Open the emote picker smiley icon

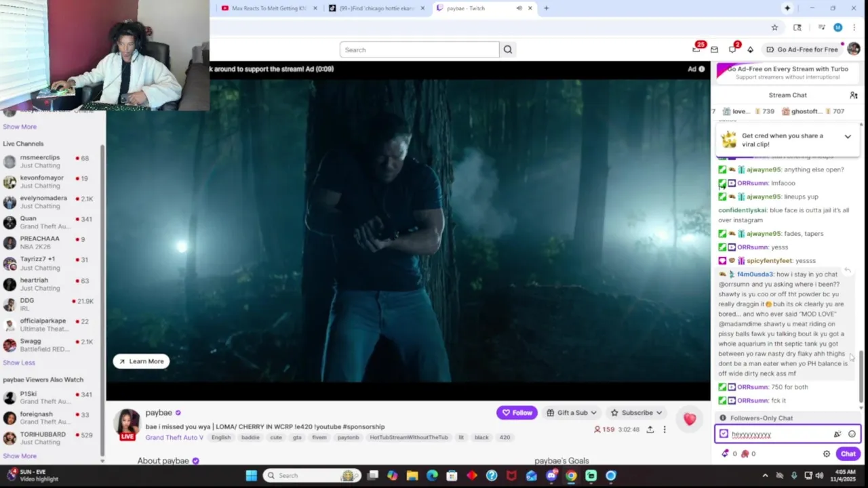(852, 434)
